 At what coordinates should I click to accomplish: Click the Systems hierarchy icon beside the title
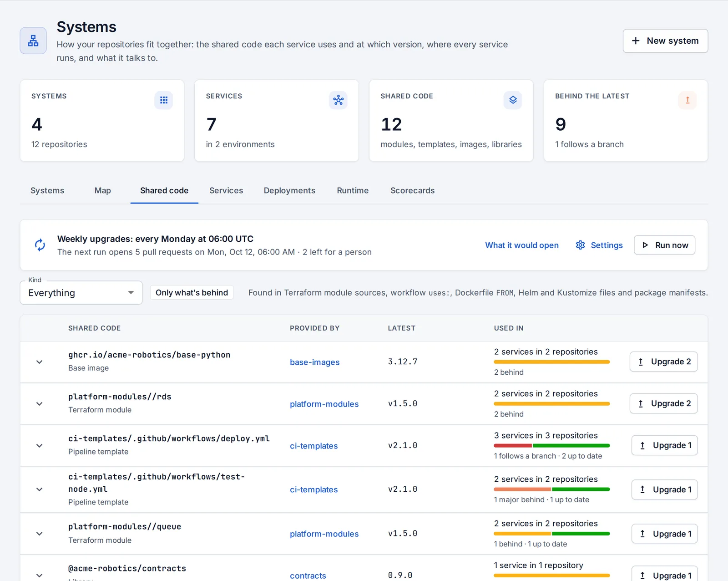33,41
